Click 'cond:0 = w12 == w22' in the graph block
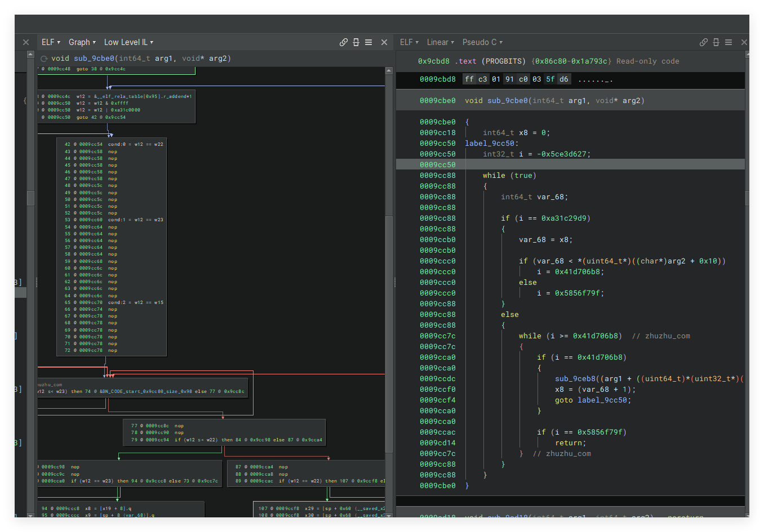The height and width of the screenshot is (532, 764). (136, 145)
